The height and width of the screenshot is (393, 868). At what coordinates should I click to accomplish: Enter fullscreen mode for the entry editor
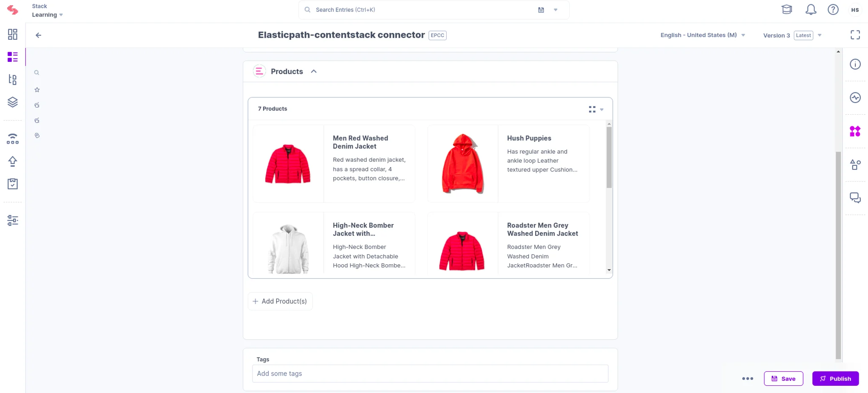pos(855,35)
